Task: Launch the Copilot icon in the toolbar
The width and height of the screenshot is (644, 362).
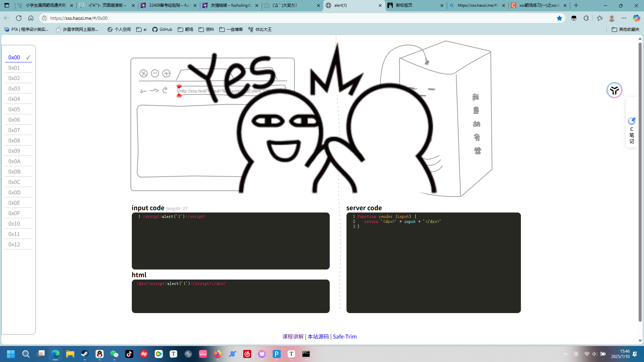Action: (x=636, y=18)
